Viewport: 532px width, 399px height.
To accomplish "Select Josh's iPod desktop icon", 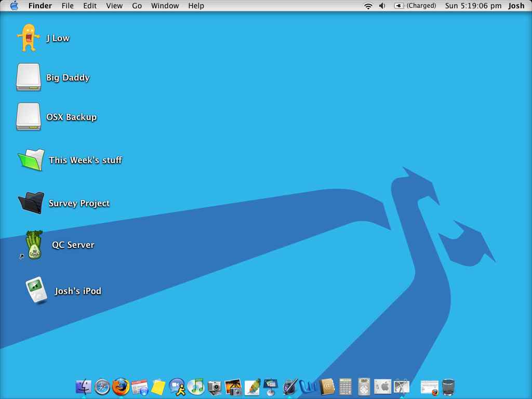I will click(37, 290).
